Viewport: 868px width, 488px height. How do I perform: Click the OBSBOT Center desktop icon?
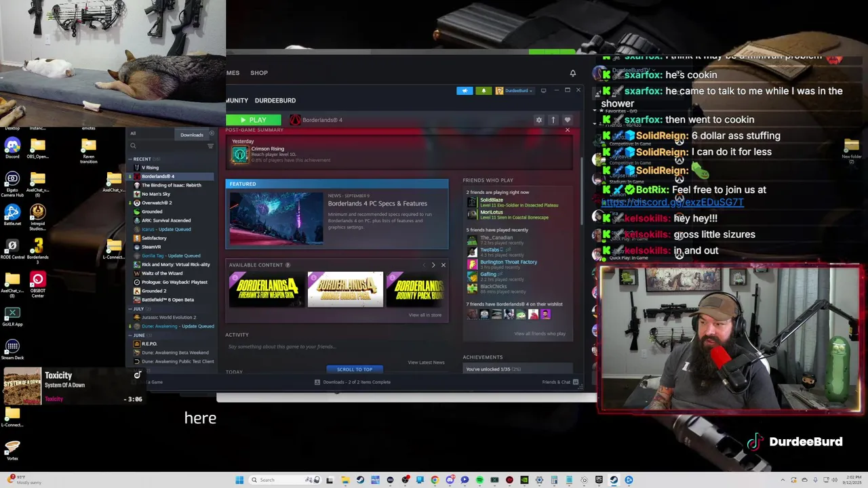[38, 283]
